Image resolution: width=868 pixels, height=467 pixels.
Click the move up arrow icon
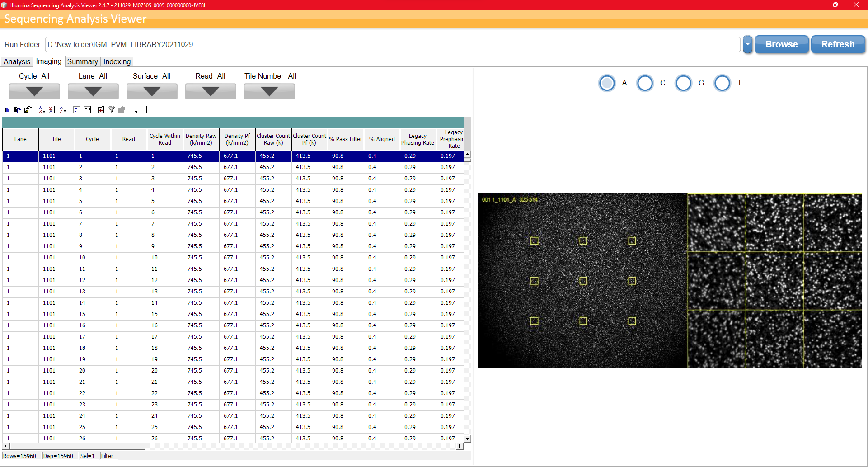coord(147,110)
